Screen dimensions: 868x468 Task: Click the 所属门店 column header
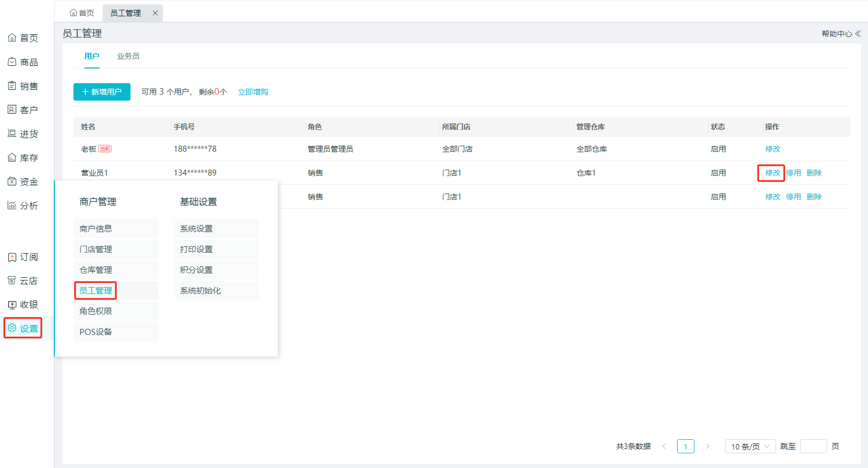pos(456,127)
